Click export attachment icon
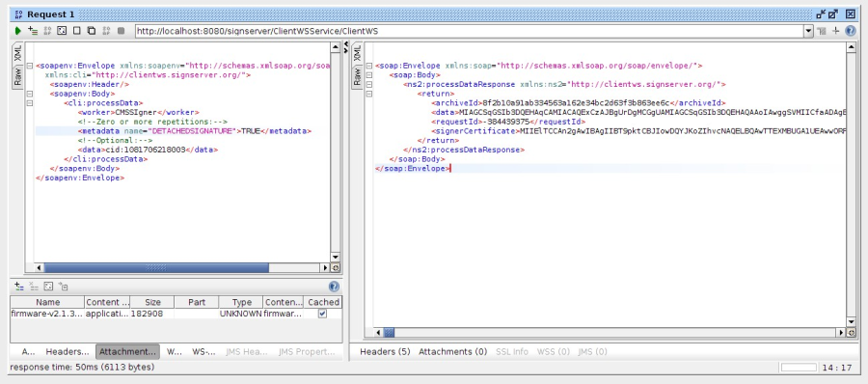The image size is (868, 384). pyautogui.click(x=63, y=287)
